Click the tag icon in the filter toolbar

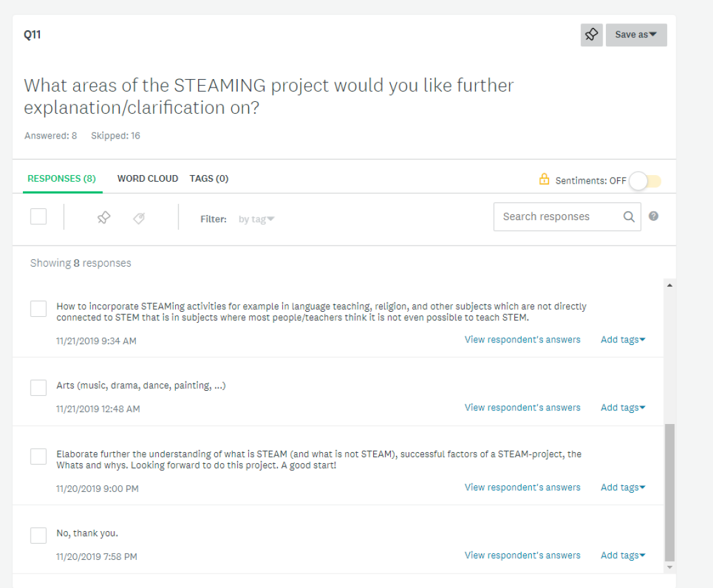[x=139, y=218]
